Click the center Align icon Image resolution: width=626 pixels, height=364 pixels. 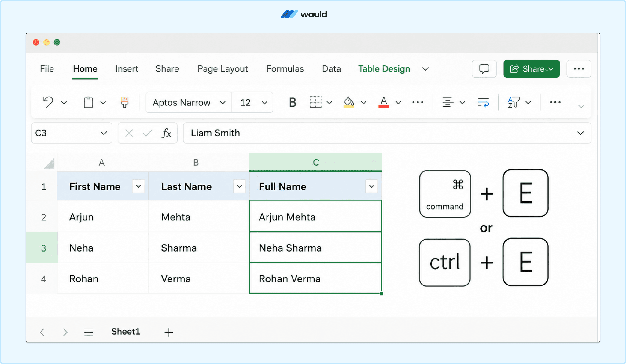[x=448, y=102]
